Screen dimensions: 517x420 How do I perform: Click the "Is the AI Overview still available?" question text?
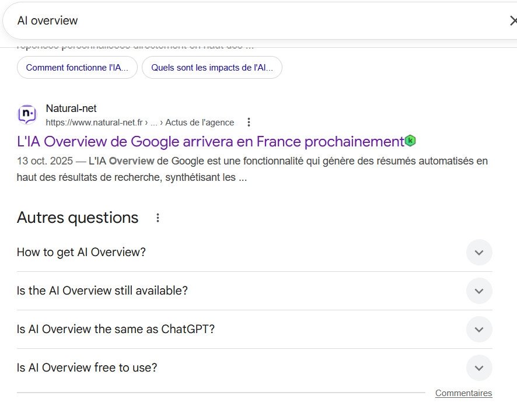tap(102, 290)
